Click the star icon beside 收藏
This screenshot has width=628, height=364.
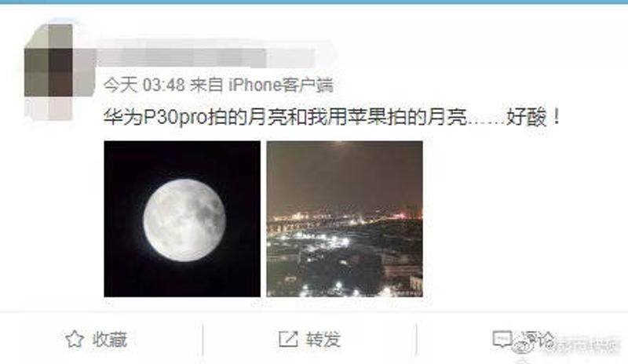[x=75, y=340]
